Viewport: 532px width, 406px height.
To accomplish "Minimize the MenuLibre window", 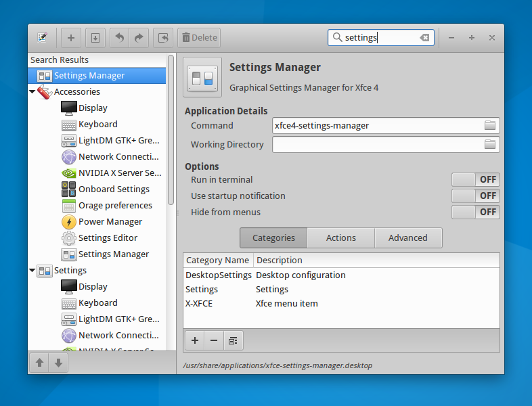I will 451,38.
